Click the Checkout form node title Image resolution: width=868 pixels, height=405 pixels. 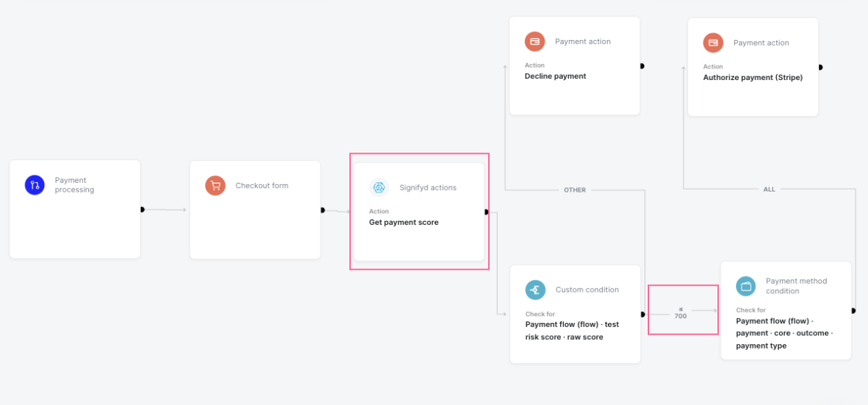[262, 186]
